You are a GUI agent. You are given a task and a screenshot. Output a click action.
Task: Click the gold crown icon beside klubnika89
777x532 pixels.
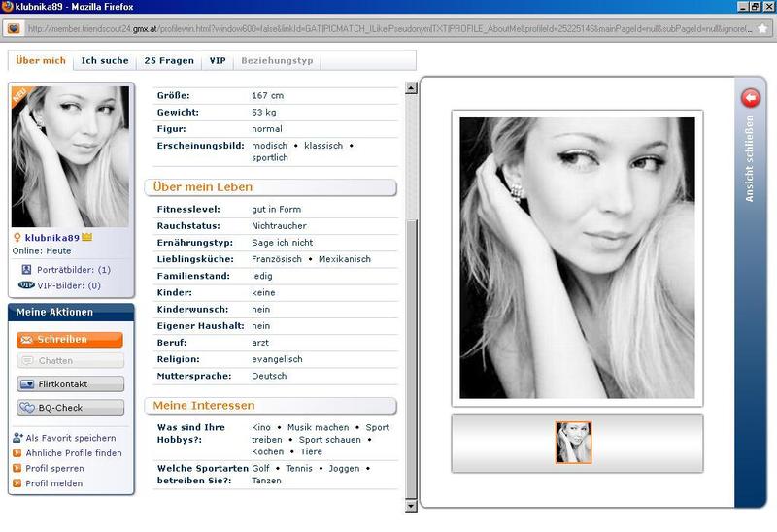pyautogui.click(x=86, y=236)
